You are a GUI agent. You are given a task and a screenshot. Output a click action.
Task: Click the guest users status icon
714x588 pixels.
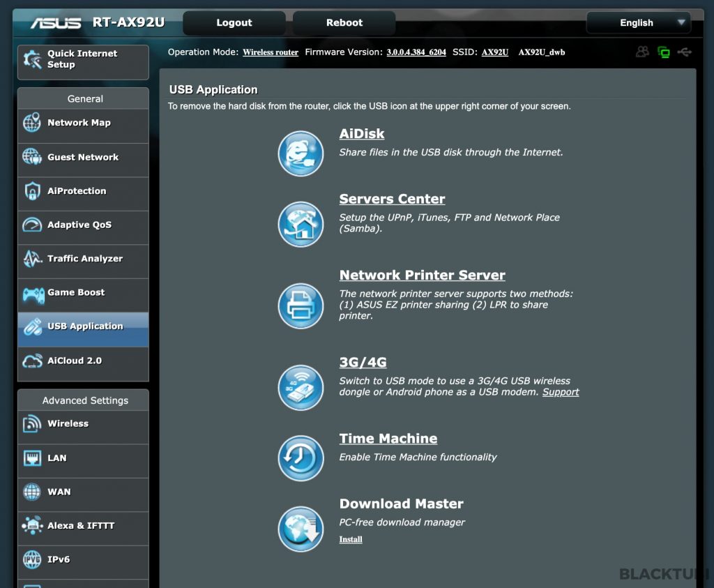(x=642, y=52)
